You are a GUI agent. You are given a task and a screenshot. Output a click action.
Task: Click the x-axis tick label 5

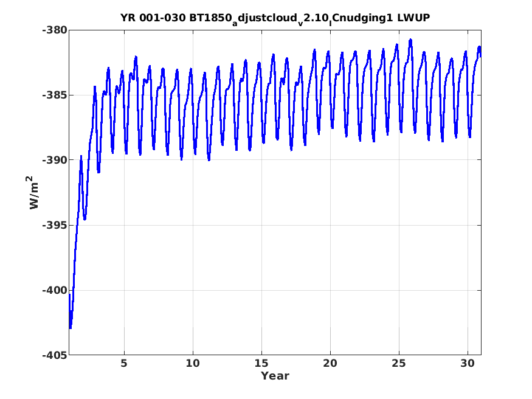coord(124,363)
